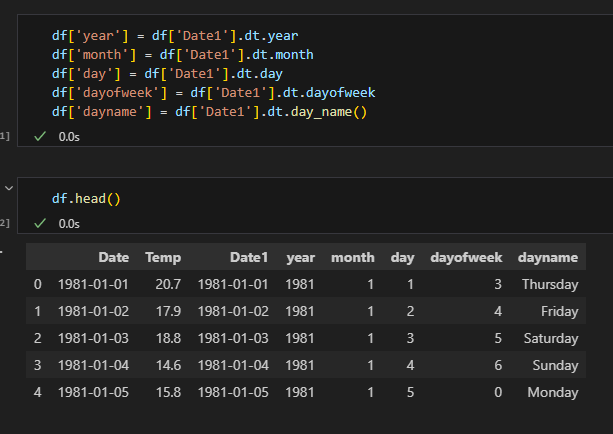Image resolution: width=613 pixels, height=434 pixels.
Task: Click the green success checkmark under df.head()
Action: coord(40,223)
